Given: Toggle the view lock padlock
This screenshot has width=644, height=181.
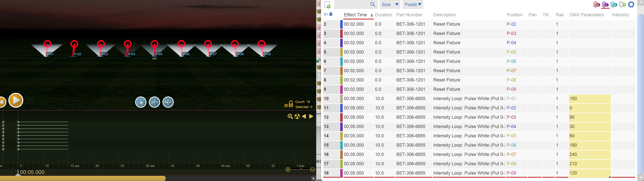Looking at the screenshot, I should tap(290, 104).
